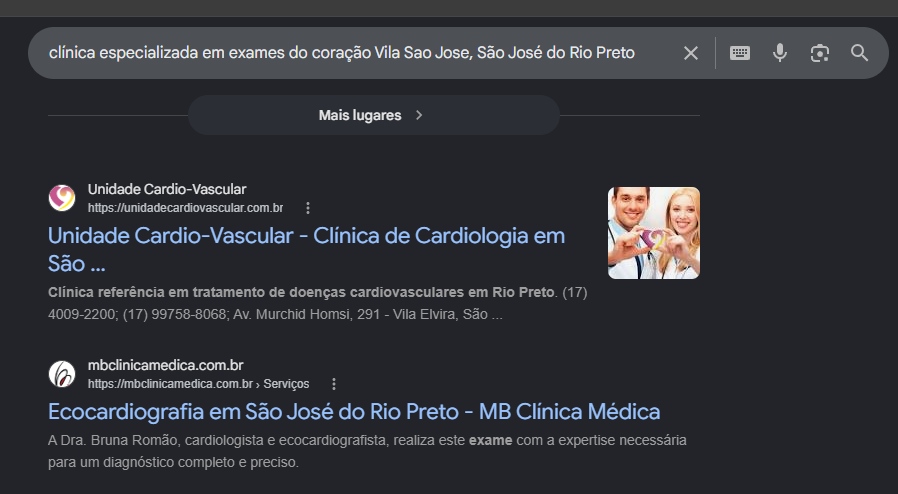Open more options for unidadecardiovascular.com.br result
The image size is (898, 494).
click(x=308, y=208)
